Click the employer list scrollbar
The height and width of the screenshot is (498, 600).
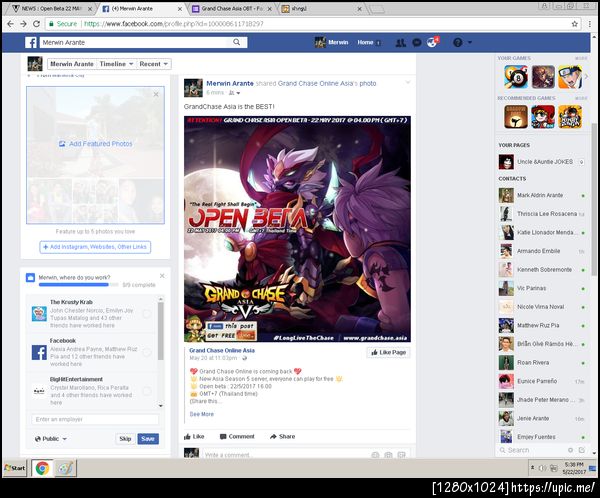coord(161,331)
